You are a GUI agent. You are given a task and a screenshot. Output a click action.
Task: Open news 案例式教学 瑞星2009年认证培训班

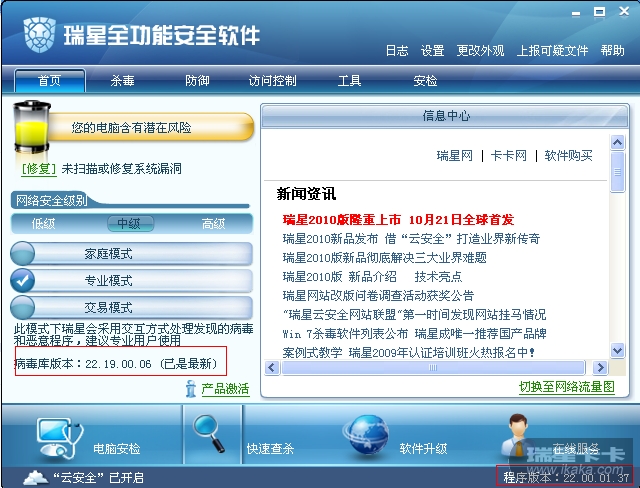pos(409,353)
